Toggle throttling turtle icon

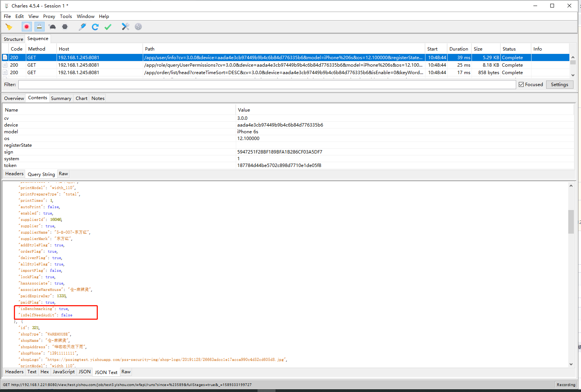pos(52,27)
